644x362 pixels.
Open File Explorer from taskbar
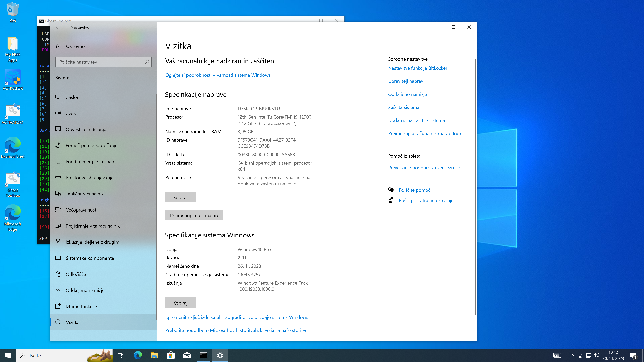[x=154, y=355]
